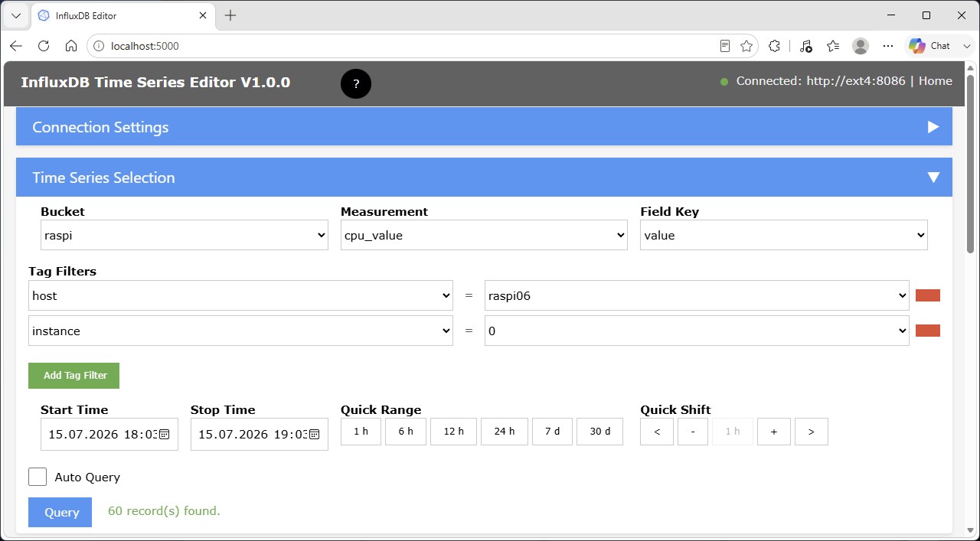Screen dimensions: 980x541
Task: Open favorites list icon in toolbar
Action: point(833,46)
